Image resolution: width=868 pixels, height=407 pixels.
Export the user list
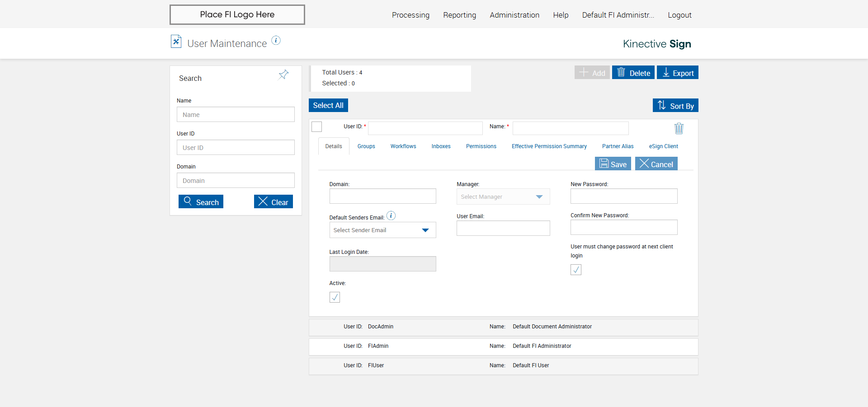677,73
